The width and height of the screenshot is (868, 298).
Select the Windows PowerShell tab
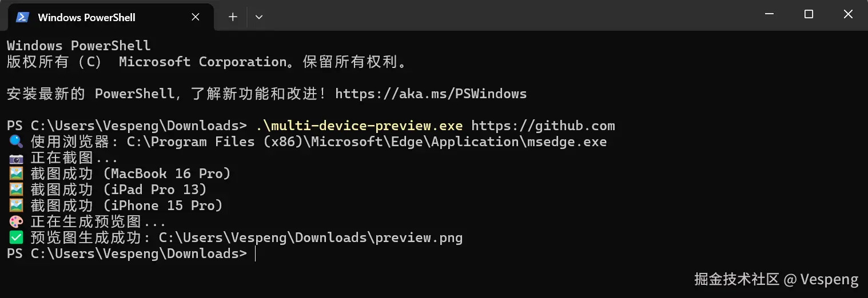[86, 17]
